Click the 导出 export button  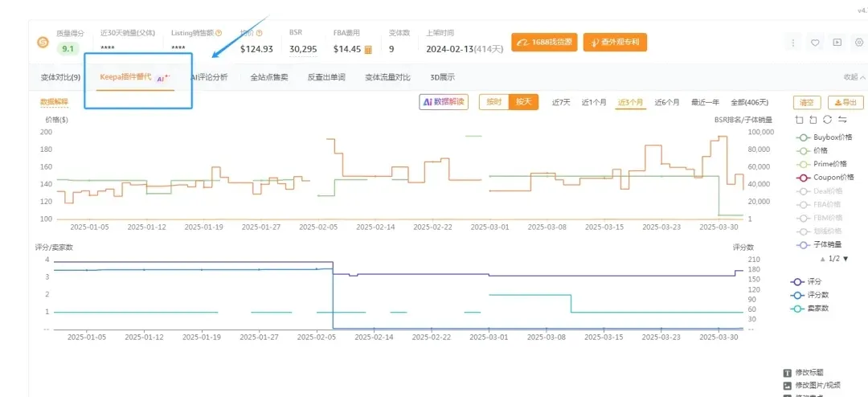tap(846, 102)
